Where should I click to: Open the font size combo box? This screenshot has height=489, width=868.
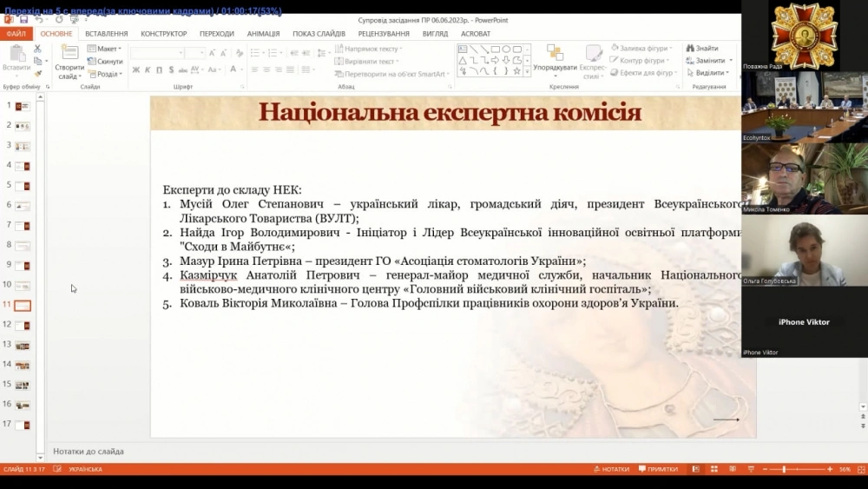click(x=194, y=53)
